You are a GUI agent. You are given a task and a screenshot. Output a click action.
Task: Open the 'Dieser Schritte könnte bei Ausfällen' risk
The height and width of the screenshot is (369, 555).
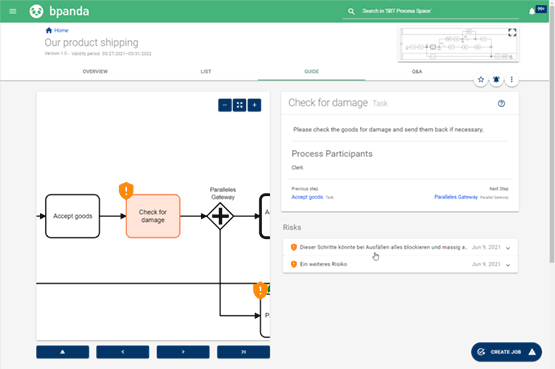(400, 247)
